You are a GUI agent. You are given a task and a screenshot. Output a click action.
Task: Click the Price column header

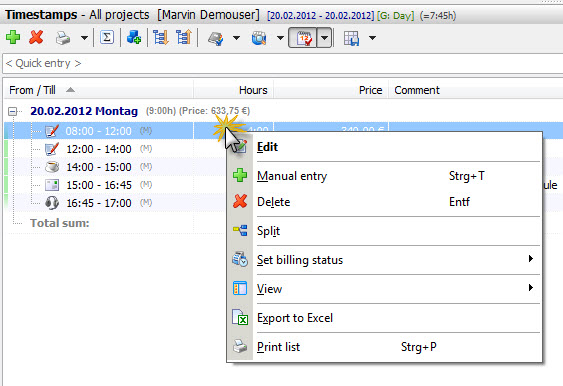click(331, 90)
